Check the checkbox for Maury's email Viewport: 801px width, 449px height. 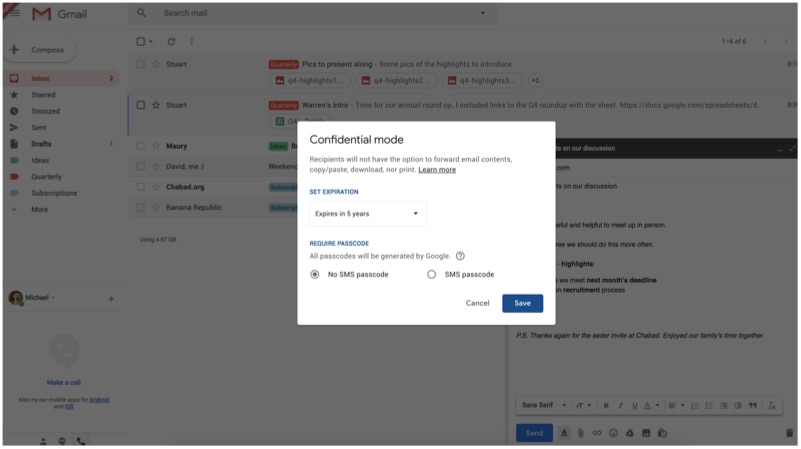[x=141, y=146]
